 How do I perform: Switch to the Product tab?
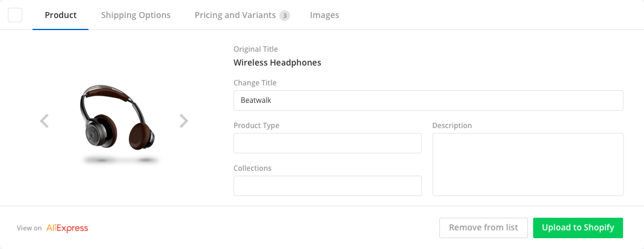61,15
